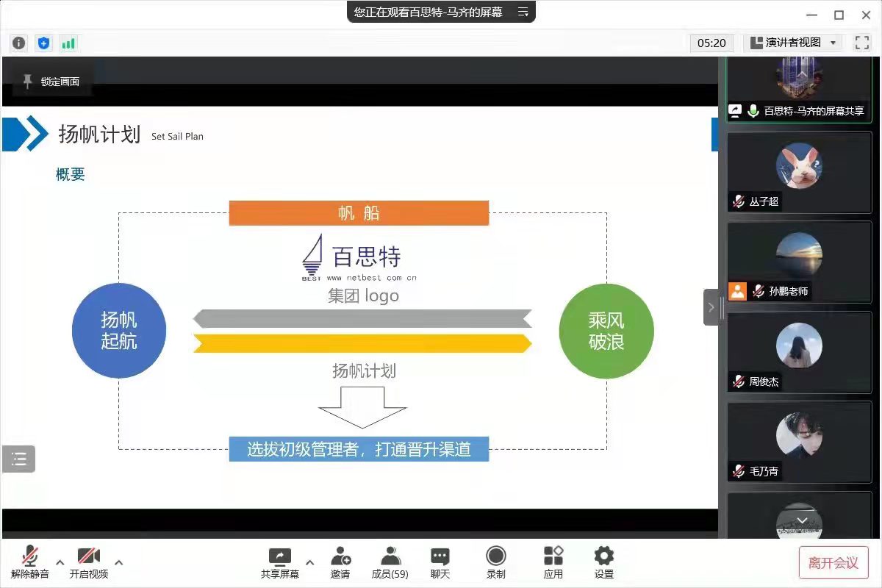Open the Invite (邀请) icon
The height and width of the screenshot is (588, 882).
[x=340, y=562]
